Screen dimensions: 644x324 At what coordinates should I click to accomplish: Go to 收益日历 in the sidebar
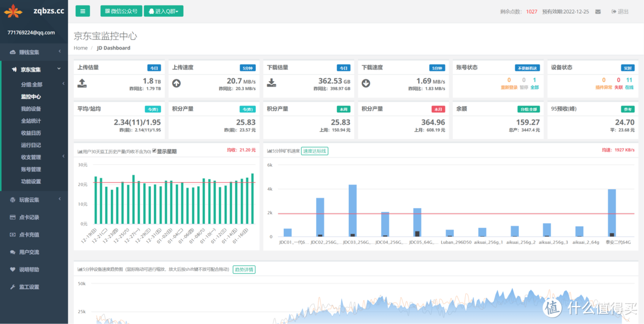(x=31, y=133)
